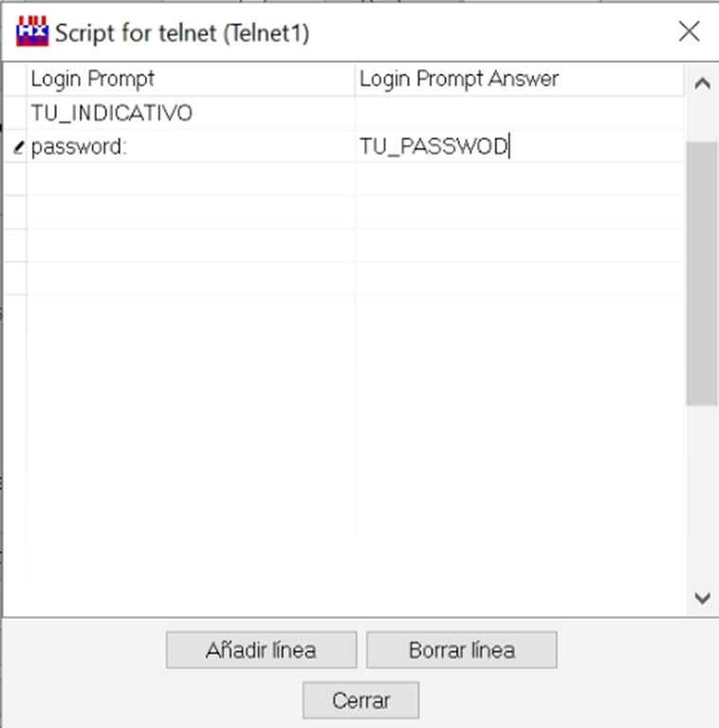
Task: Click the TU_PASSWOD answer field
Action: [x=520, y=146]
